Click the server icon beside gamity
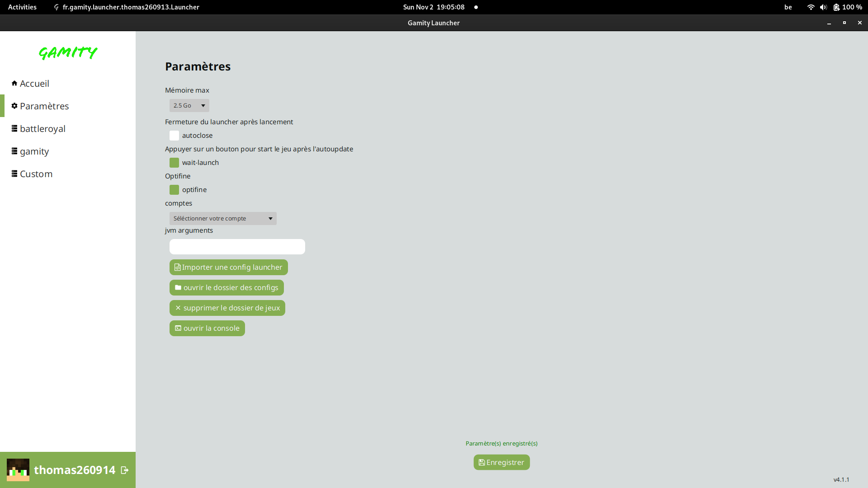This screenshot has width=868, height=488. [x=14, y=151]
